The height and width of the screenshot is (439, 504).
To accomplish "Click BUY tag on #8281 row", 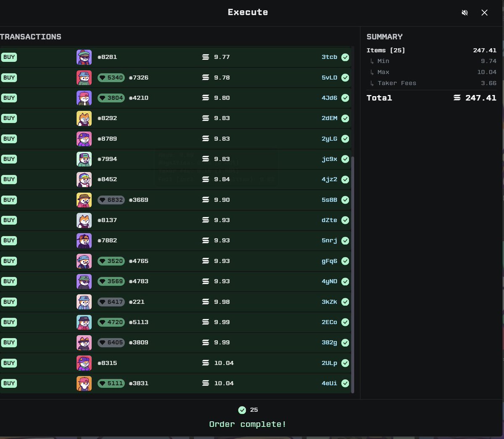I will point(9,57).
